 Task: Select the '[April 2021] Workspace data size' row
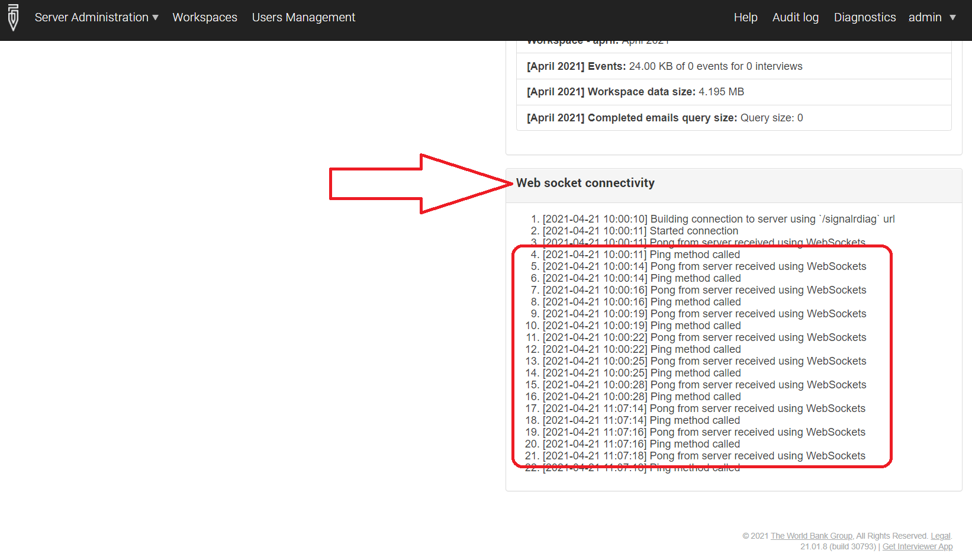[x=733, y=92]
